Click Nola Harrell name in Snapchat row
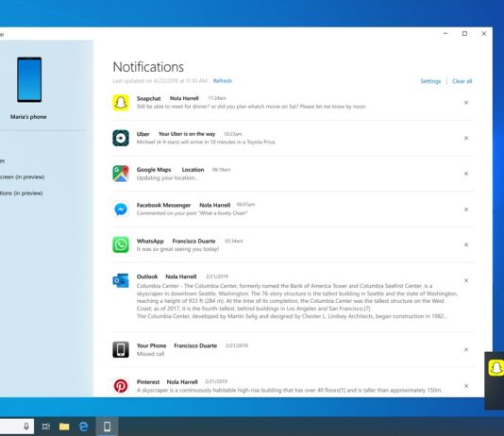504x436 pixels. [x=184, y=98]
